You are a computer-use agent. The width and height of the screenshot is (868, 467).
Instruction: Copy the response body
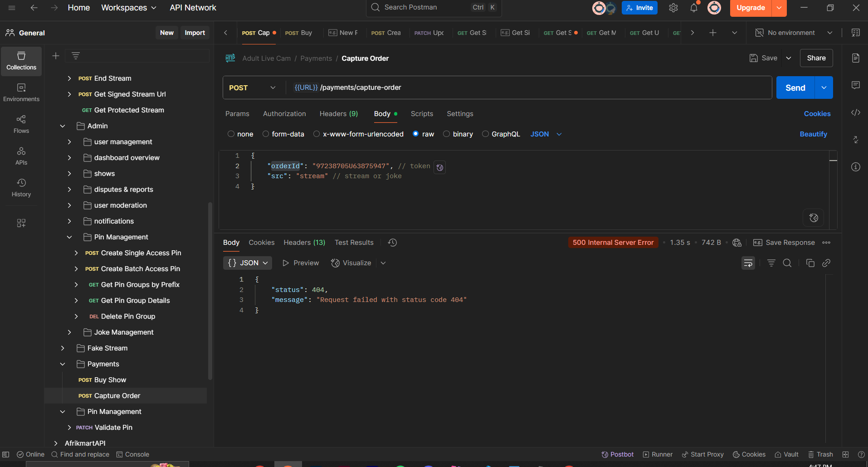point(810,263)
